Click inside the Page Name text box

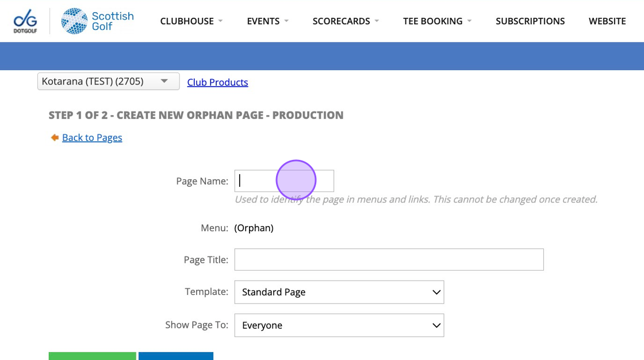tap(284, 181)
